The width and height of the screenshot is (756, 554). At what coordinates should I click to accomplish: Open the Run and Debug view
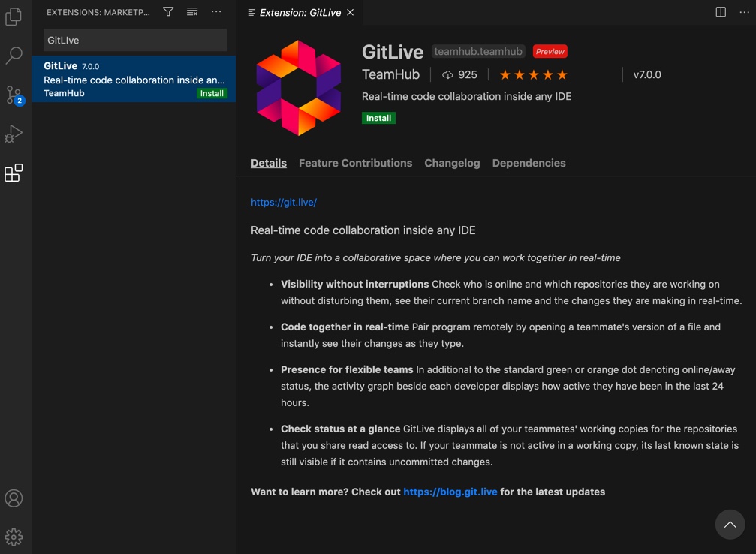point(14,134)
